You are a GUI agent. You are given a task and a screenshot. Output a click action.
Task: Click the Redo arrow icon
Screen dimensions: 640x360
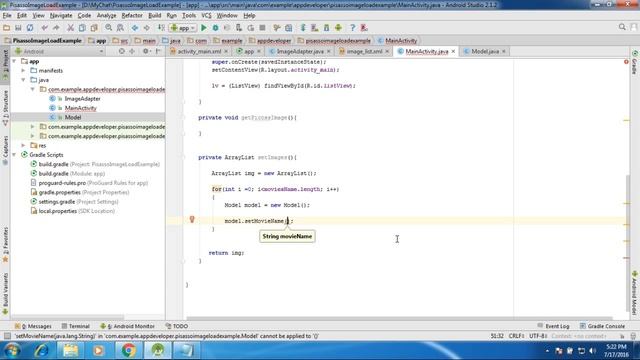click(56, 28)
